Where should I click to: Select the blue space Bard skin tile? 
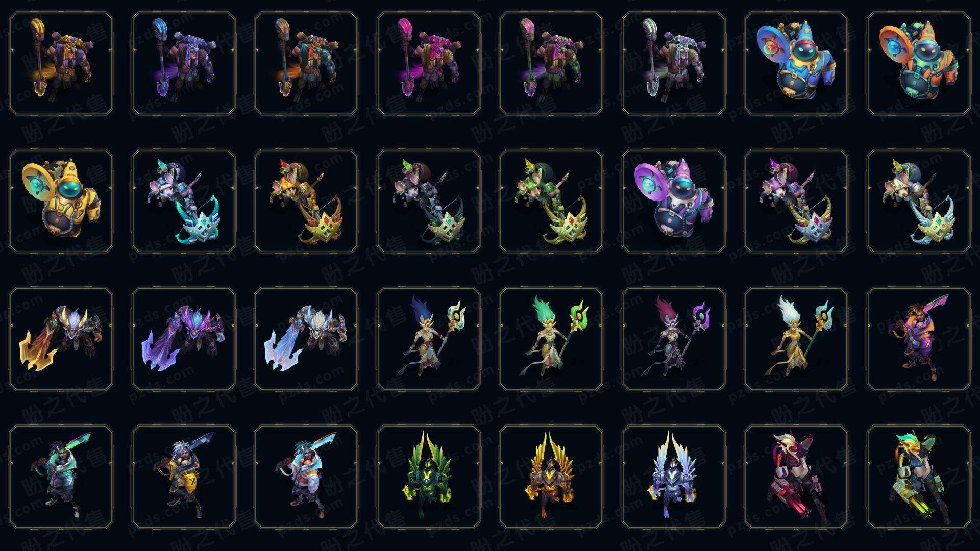coord(796,63)
